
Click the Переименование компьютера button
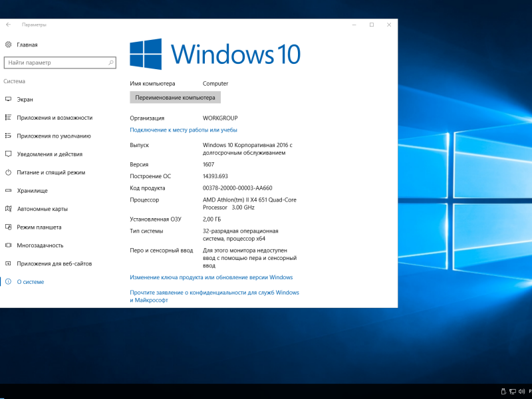point(175,97)
